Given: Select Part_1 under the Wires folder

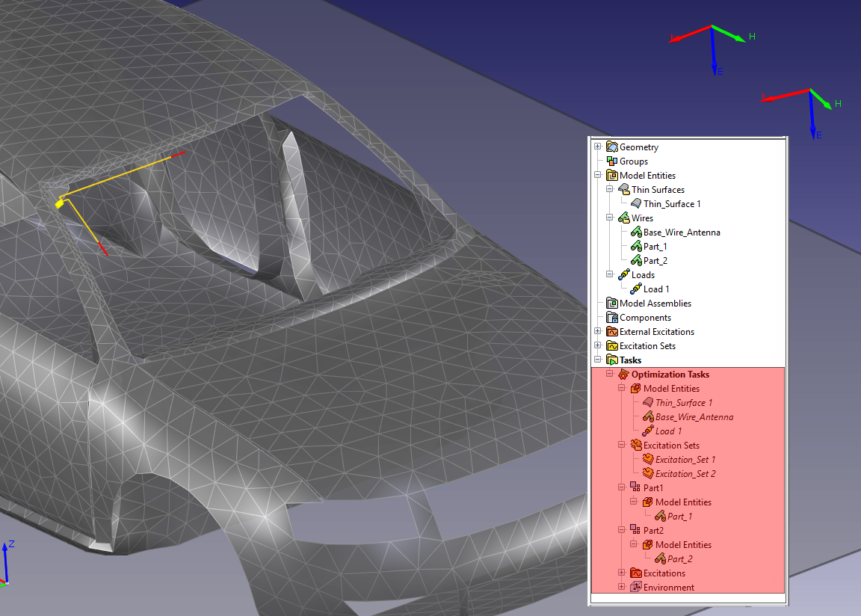Looking at the screenshot, I should (655, 247).
